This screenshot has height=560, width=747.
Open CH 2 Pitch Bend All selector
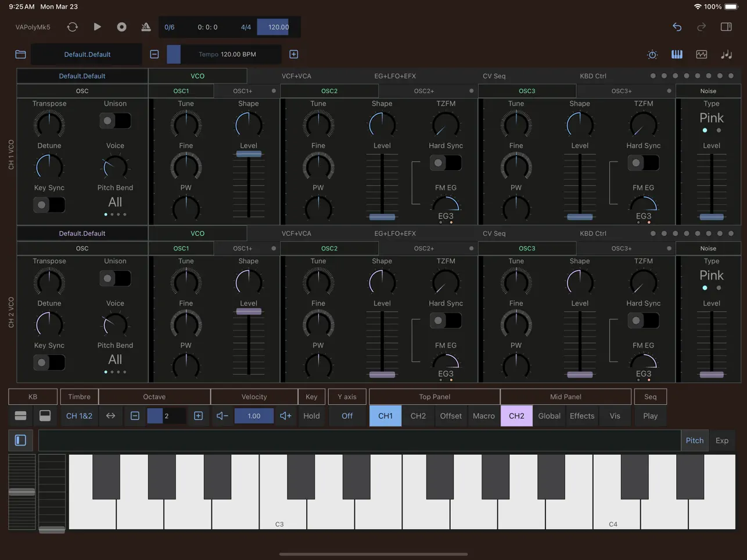115,360
